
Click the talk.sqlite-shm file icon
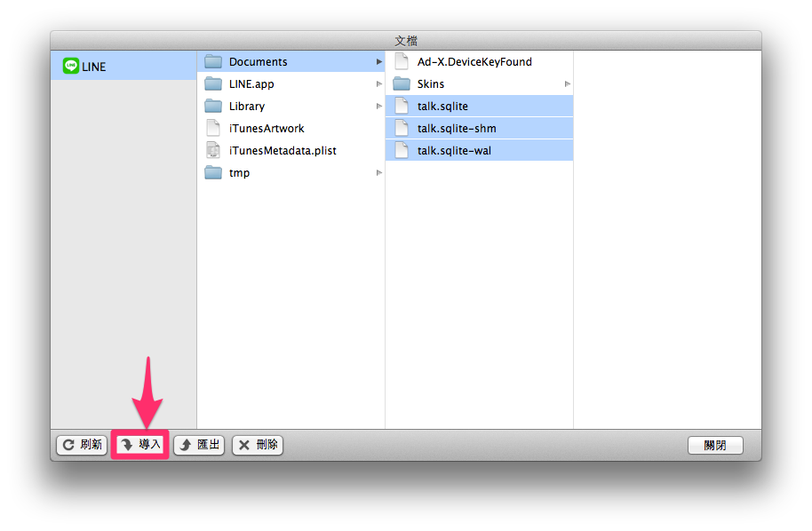click(x=402, y=128)
